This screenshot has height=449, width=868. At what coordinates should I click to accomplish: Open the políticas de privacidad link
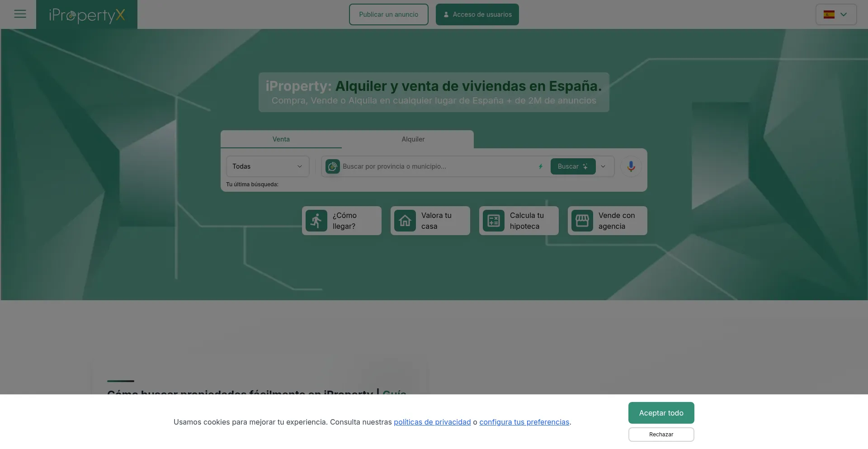[x=432, y=422]
